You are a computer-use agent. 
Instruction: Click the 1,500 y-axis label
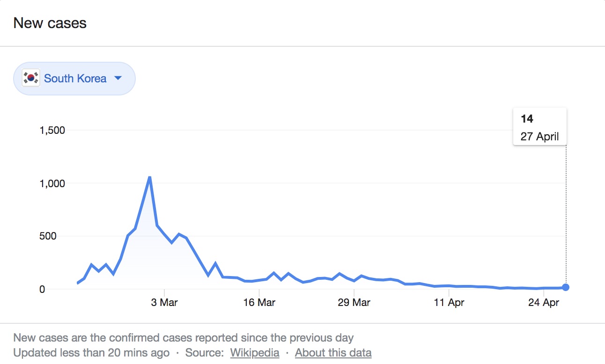52,131
